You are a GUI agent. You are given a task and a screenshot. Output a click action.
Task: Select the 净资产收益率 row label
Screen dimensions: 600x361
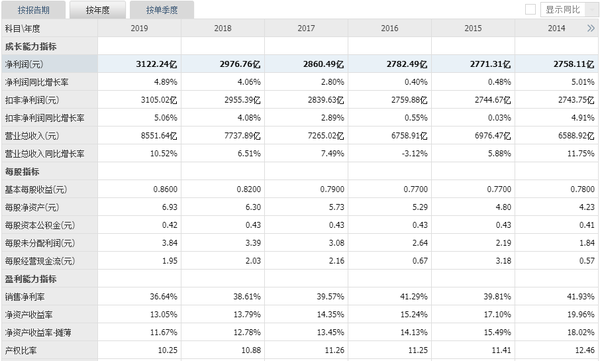(28, 315)
